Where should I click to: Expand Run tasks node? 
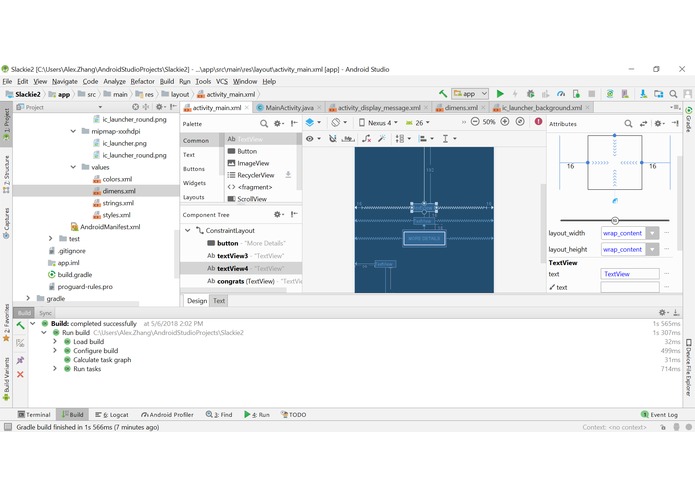(x=55, y=369)
